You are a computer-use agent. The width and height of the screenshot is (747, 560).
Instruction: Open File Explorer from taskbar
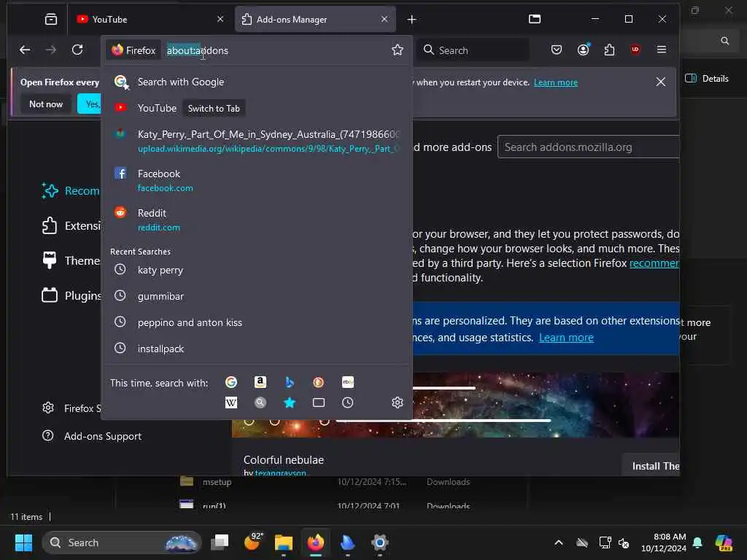point(284,542)
